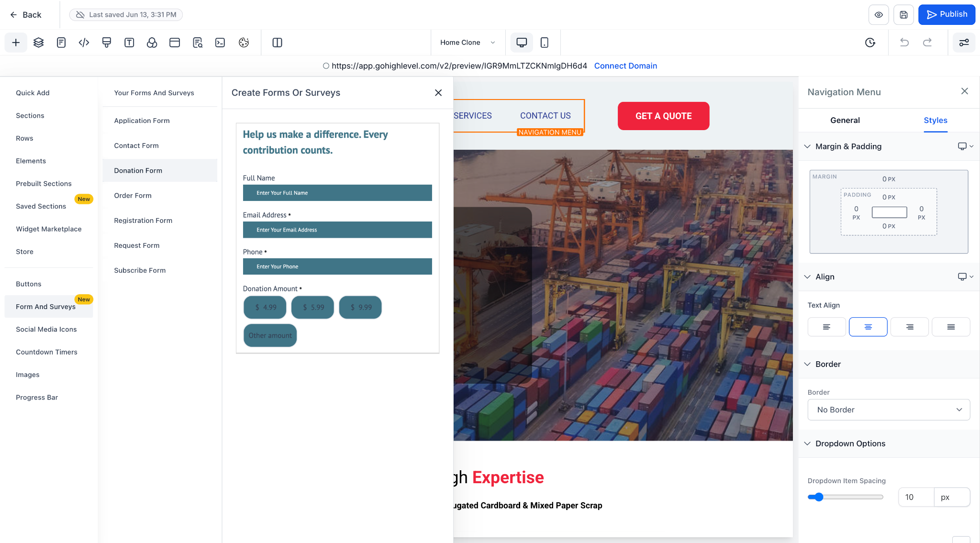The width and height of the screenshot is (980, 543).
Task: Open the custom code icon
Action: click(84, 43)
